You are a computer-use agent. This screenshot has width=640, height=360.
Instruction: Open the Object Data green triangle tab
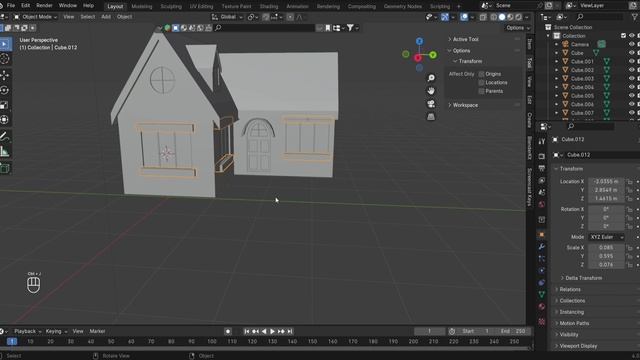pos(542,294)
